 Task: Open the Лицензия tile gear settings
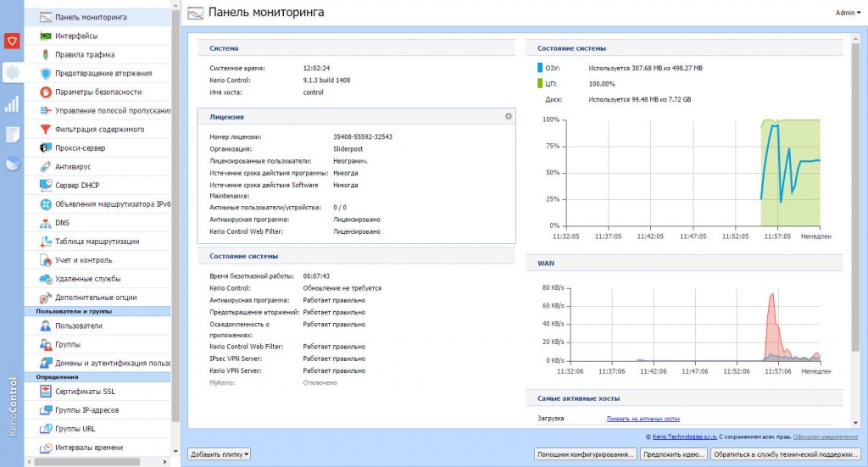[x=509, y=116]
